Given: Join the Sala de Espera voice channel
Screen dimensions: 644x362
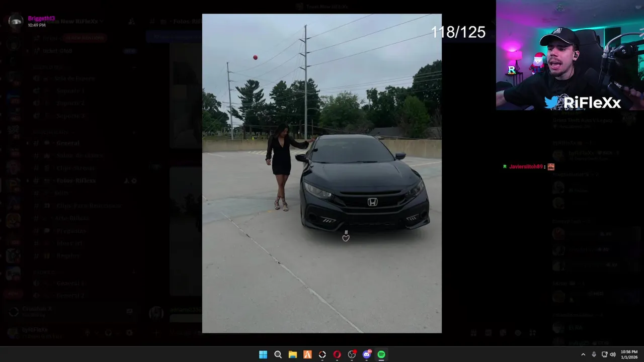Looking at the screenshot, I should (x=84, y=78).
